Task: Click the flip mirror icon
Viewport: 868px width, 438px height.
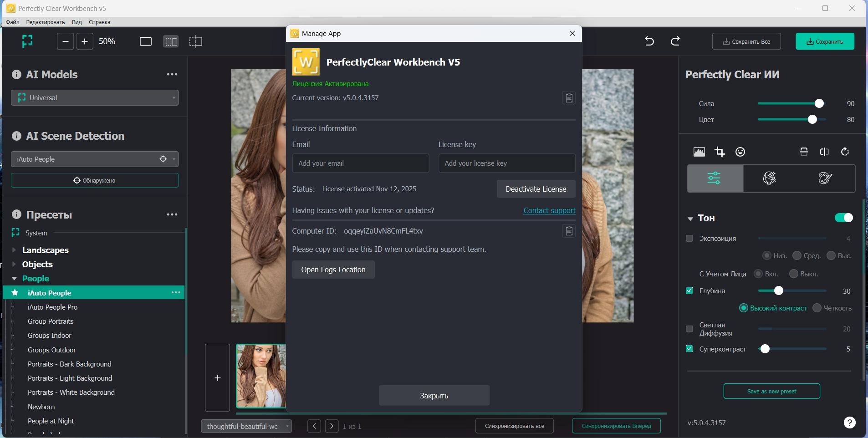Action: click(824, 152)
